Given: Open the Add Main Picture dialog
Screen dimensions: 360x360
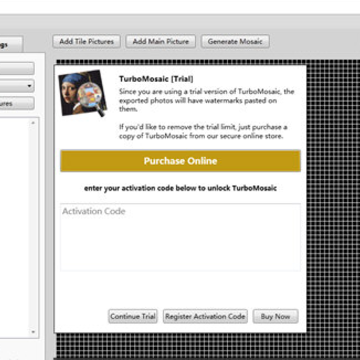Looking at the screenshot, I should point(160,42).
